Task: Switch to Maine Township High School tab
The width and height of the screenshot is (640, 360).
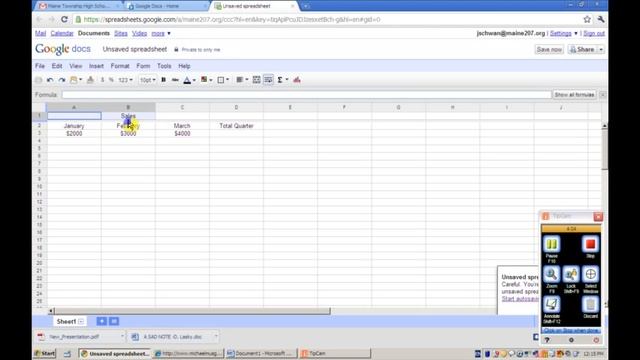Action: (78, 6)
